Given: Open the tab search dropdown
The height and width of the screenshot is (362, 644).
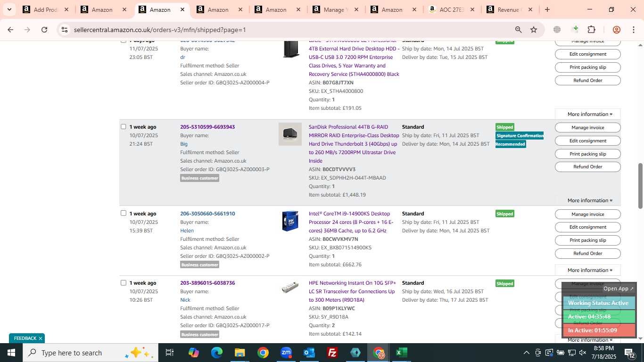Looking at the screenshot, I should point(10,9).
